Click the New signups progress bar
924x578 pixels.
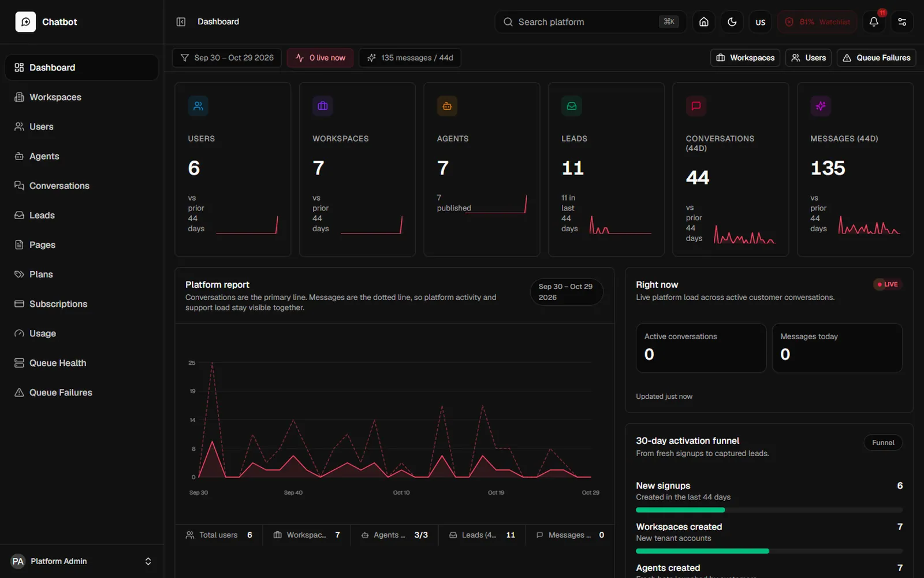(769, 510)
